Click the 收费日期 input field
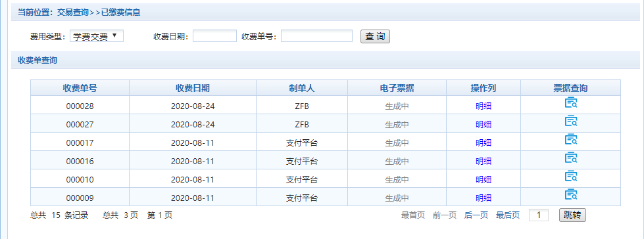This screenshot has width=644, height=239. tap(215, 36)
